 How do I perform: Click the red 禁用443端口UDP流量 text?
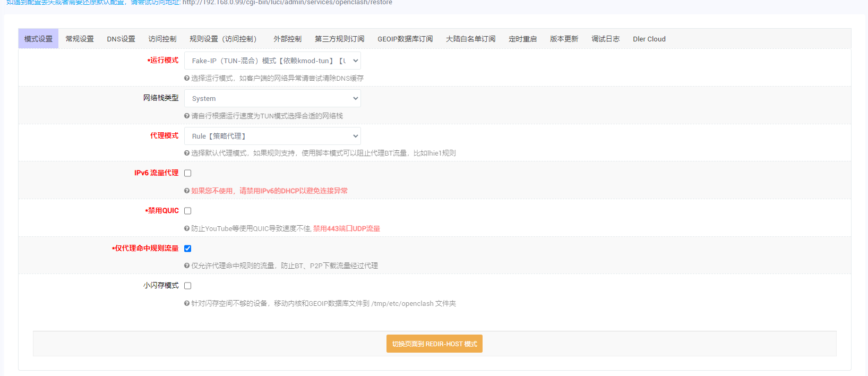point(347,228)
